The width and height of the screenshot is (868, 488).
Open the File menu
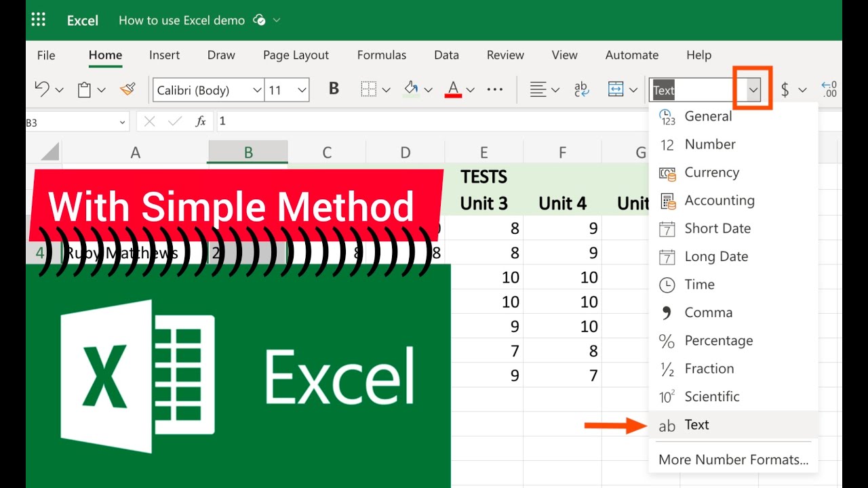tap(46, 55)
